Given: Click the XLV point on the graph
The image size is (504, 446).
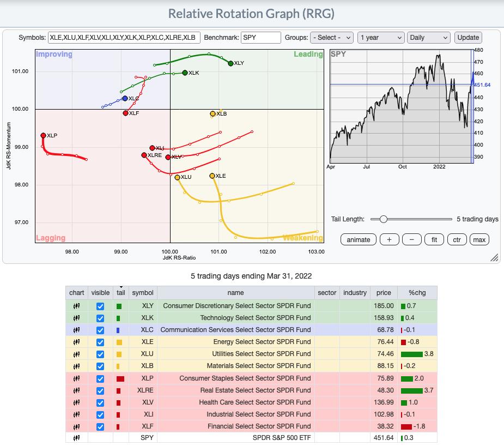Looking at the screenshot, I should [168, 157].
